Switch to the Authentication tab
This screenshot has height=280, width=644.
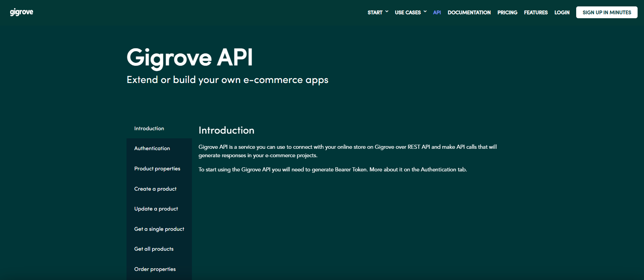(159, 148)
